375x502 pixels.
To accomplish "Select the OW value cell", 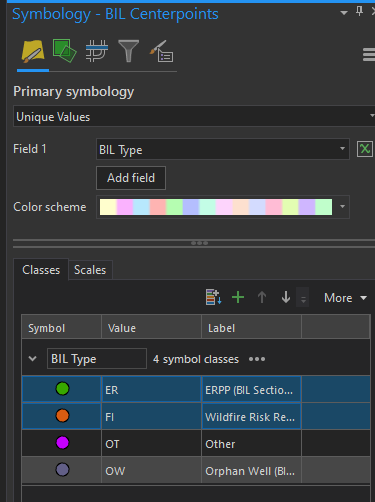I will pos(151,470).
